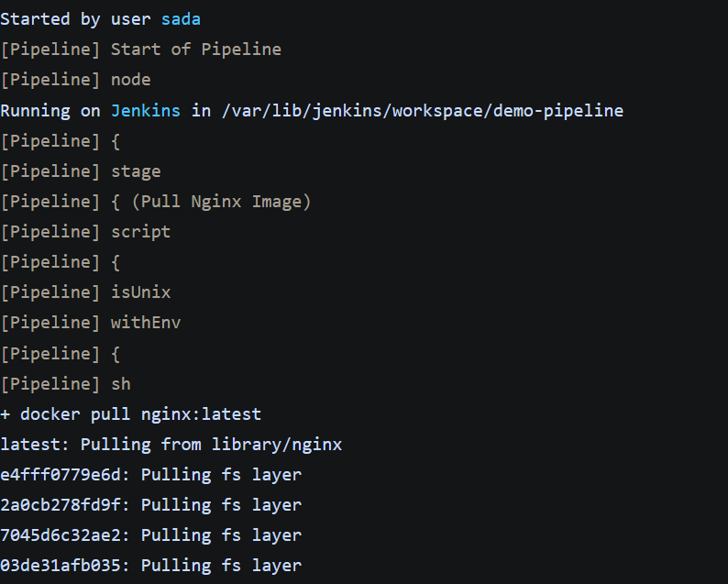Click the [Pipeline] sh step line
This screenshot has width=728, height=584.
65,384
